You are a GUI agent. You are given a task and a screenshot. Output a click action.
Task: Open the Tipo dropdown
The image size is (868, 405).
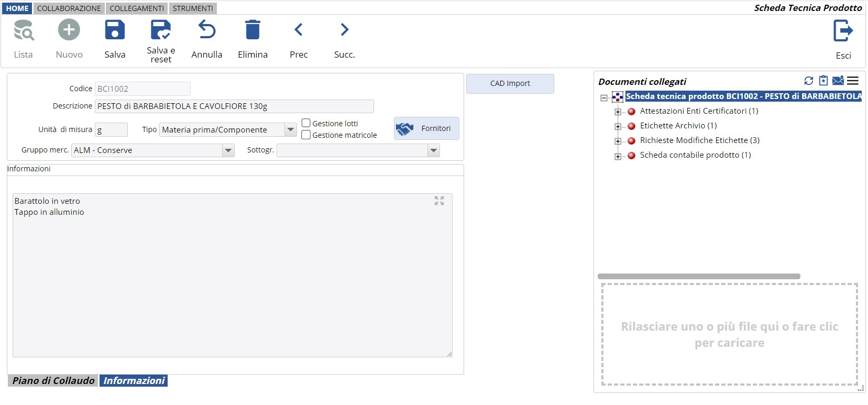(x=291, y=129)
